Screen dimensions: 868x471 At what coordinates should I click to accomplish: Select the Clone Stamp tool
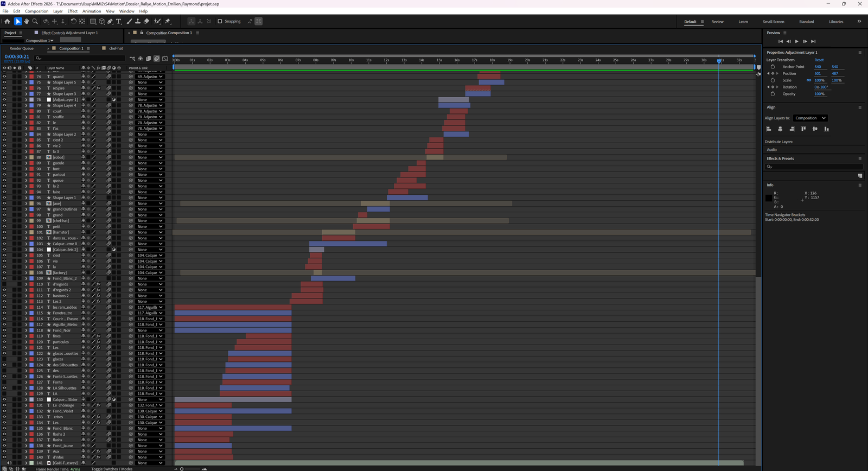click(x=138, y=22)
